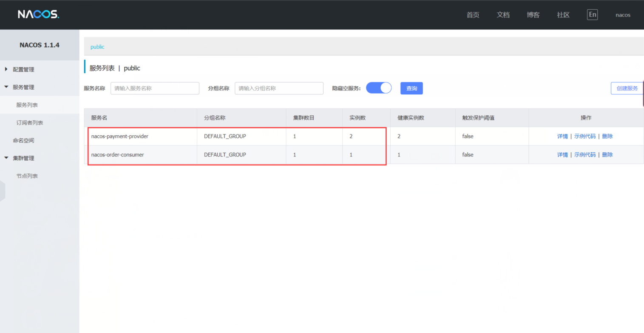Switch language with the En icon

[x=592, y=15]
